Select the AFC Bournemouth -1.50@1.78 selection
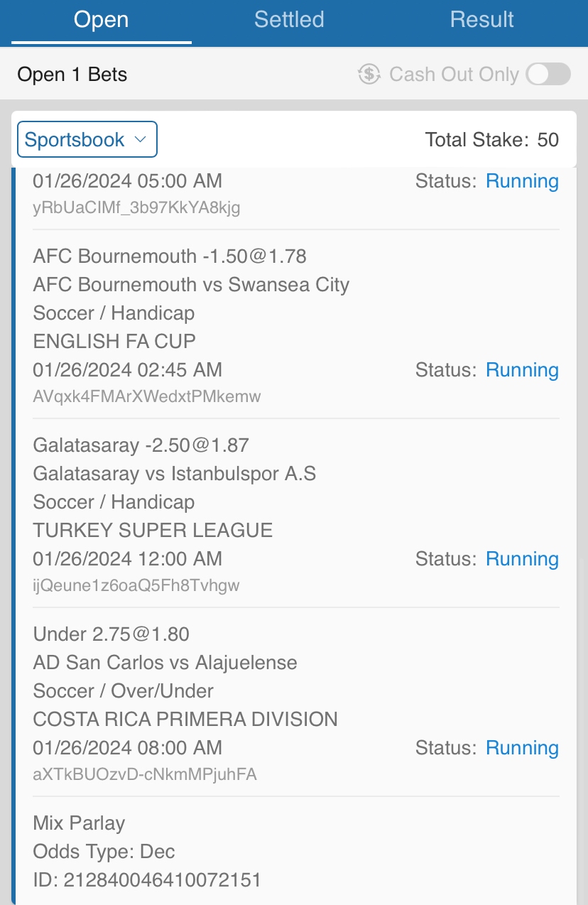Viewport: 588px width, 905px height. [170, 256]
